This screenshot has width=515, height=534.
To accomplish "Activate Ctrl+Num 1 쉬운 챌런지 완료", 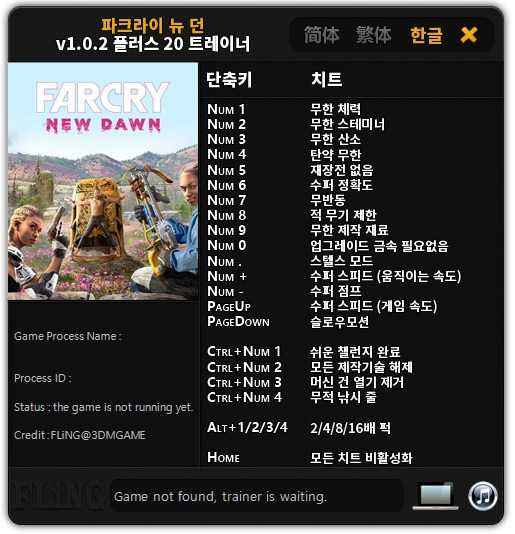I will [x=357, y=353].
